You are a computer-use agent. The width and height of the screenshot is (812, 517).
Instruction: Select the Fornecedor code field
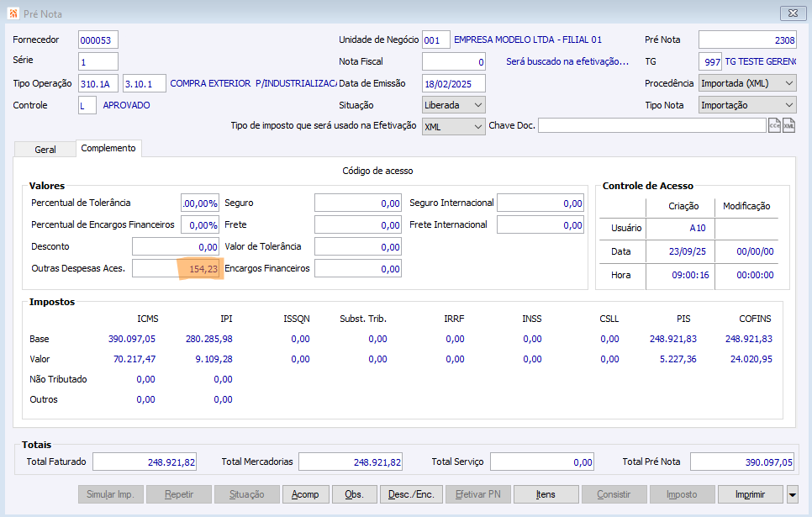click(x=98, y=40)
